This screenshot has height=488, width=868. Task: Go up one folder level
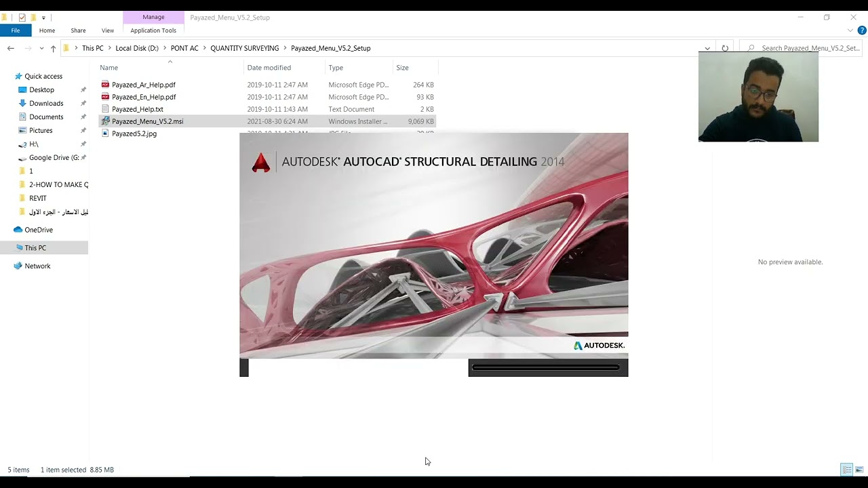pyautogui.click(x=53, y=48)
